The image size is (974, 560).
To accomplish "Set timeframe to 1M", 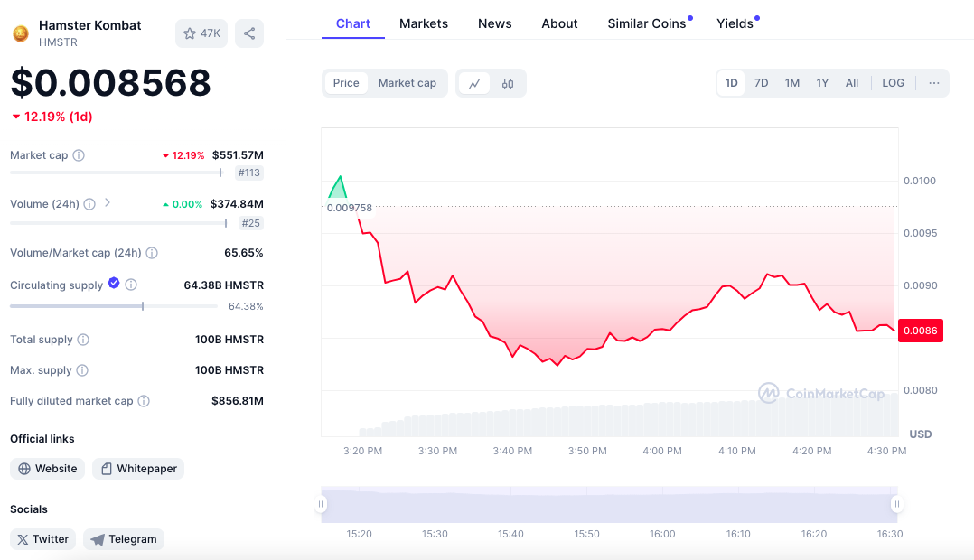I will 792,83.
